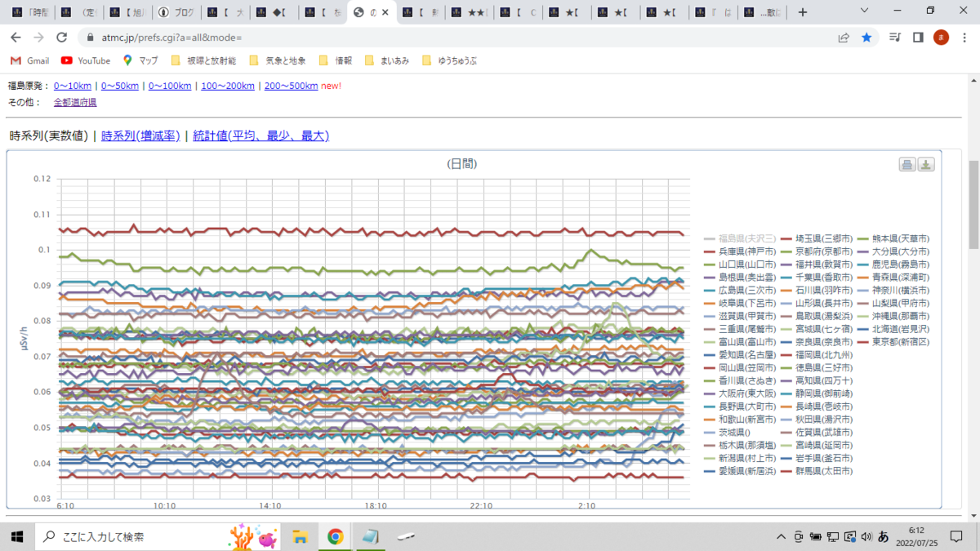Toggle the 大阪府(東大阪) series

[x=739, y=393]
